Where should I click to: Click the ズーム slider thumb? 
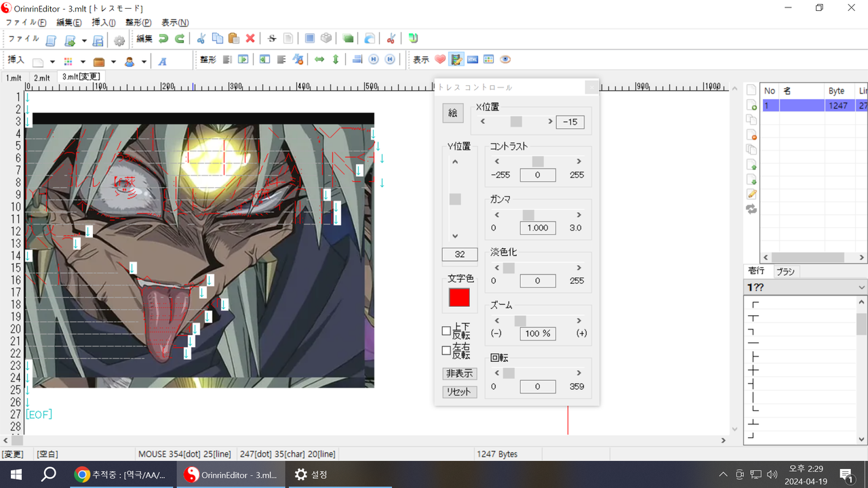tap(520, 321)
